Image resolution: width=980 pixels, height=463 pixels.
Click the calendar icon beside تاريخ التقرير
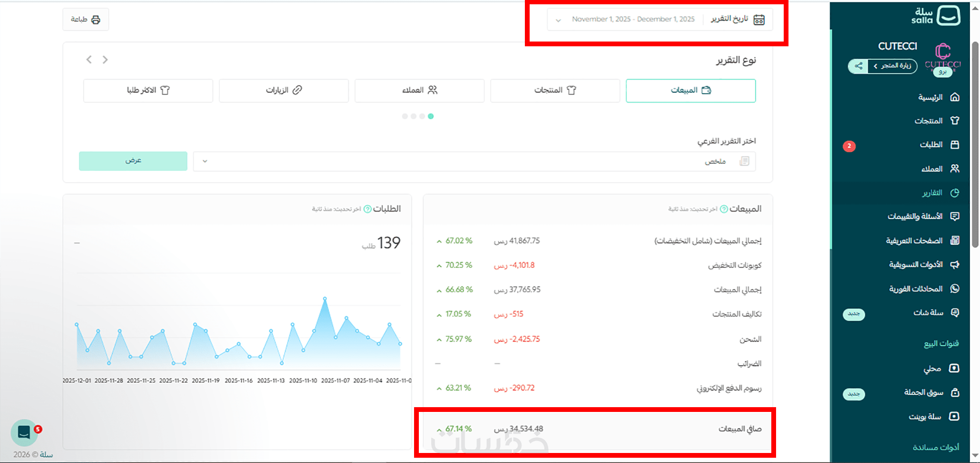click(759, 20)
